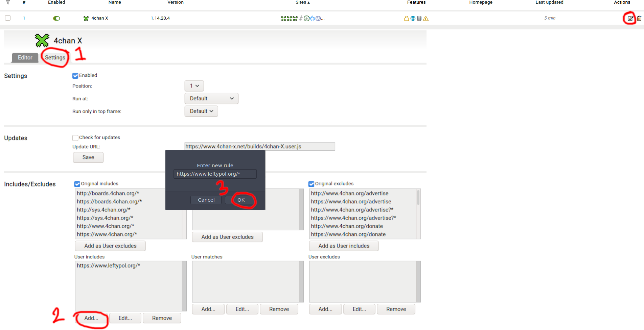
Task: Click the yellow warning triangle icon
Action: [x=425, y=19]
